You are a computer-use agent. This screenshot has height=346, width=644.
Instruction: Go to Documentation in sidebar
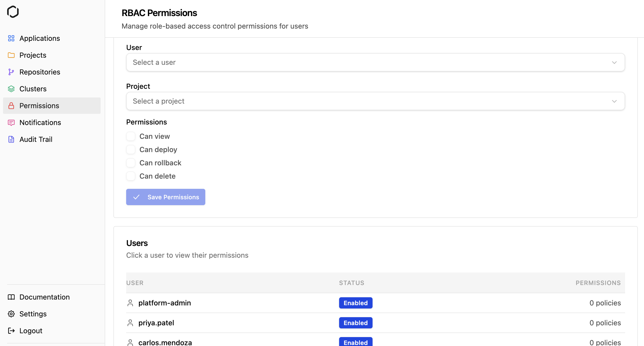[x=44, y=297]
